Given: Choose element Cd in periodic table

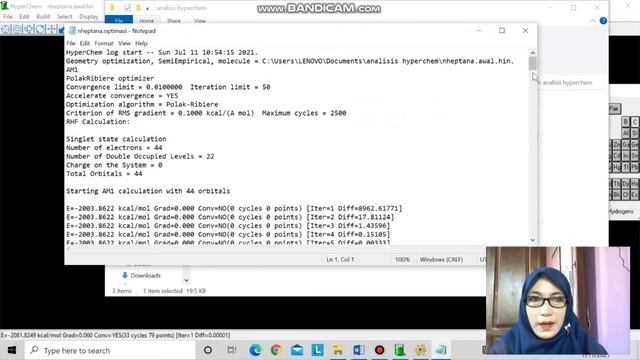Looking at the screenshot, I should pyautogui.click(x=616, y=156).
